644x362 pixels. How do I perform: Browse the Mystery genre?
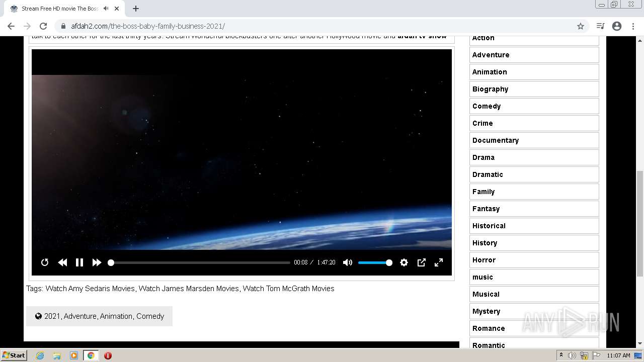(534, 311)
